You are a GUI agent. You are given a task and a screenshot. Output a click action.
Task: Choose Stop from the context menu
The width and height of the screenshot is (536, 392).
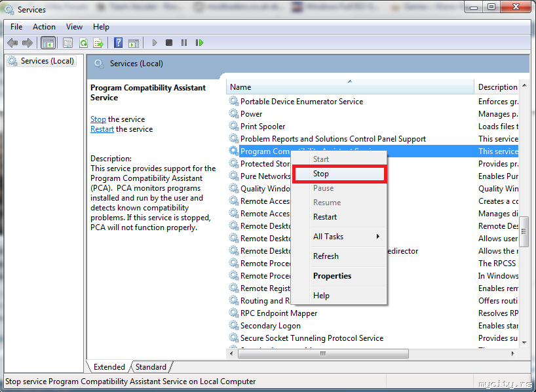tap(340, 174)
